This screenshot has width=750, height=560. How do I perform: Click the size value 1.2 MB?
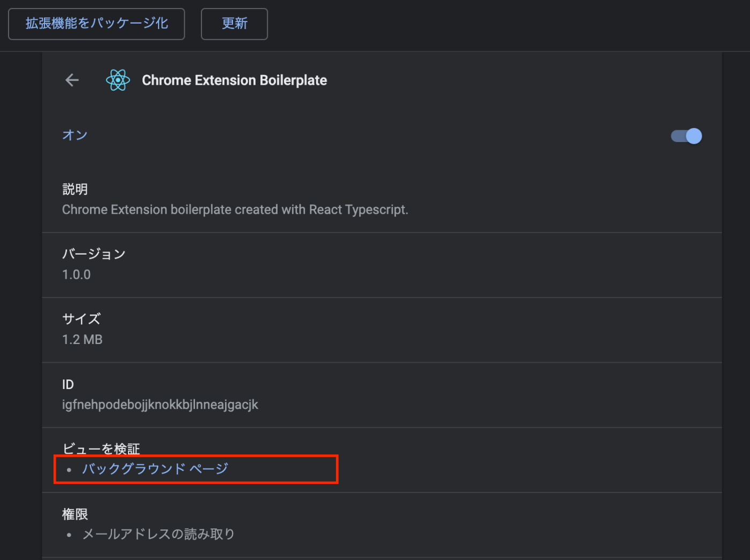(82, 339)
